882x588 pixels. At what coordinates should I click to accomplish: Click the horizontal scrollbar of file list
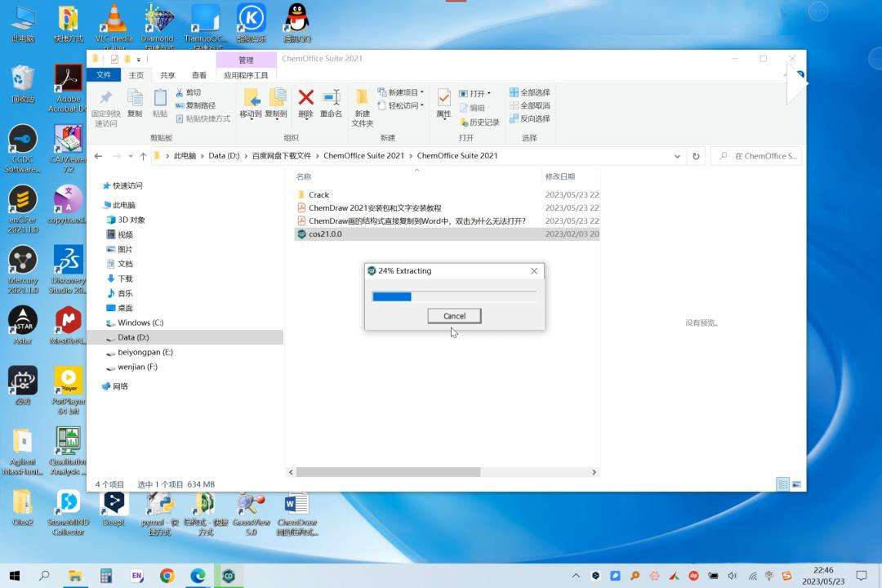coord(388,472)
